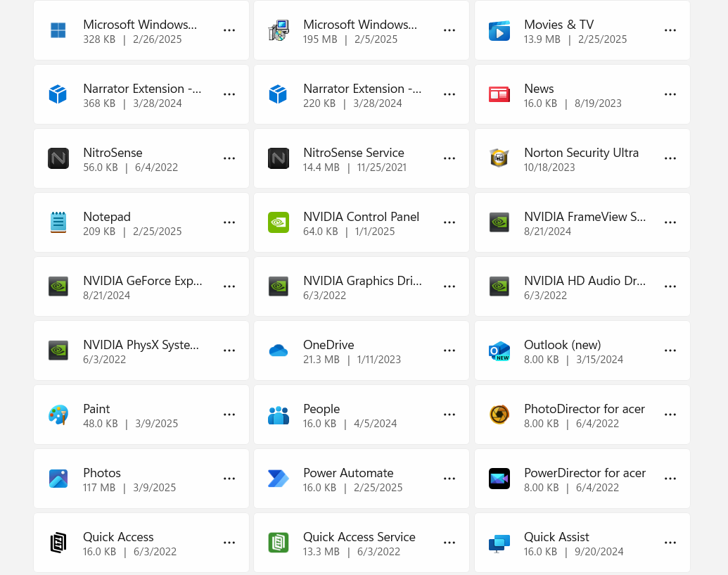
Task: Click the Norton Security Ultra icon
Action: coord(499,158)
